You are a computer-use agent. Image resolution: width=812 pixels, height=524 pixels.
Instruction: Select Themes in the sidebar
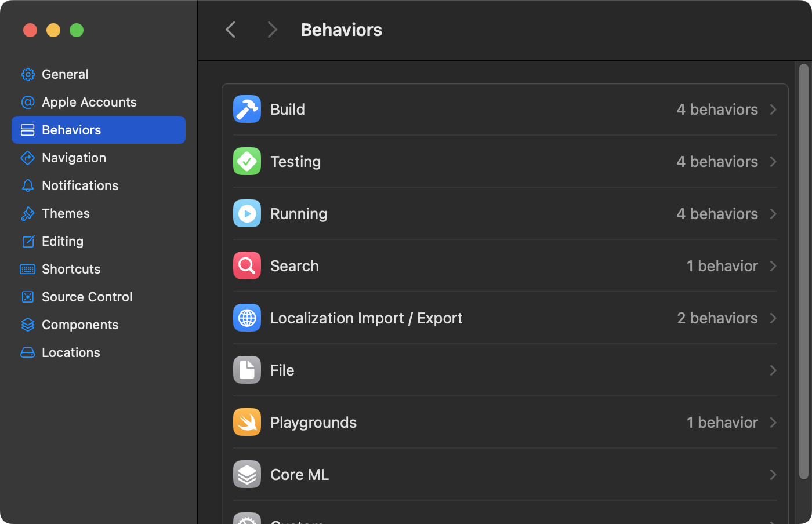[x=66, y=213]
